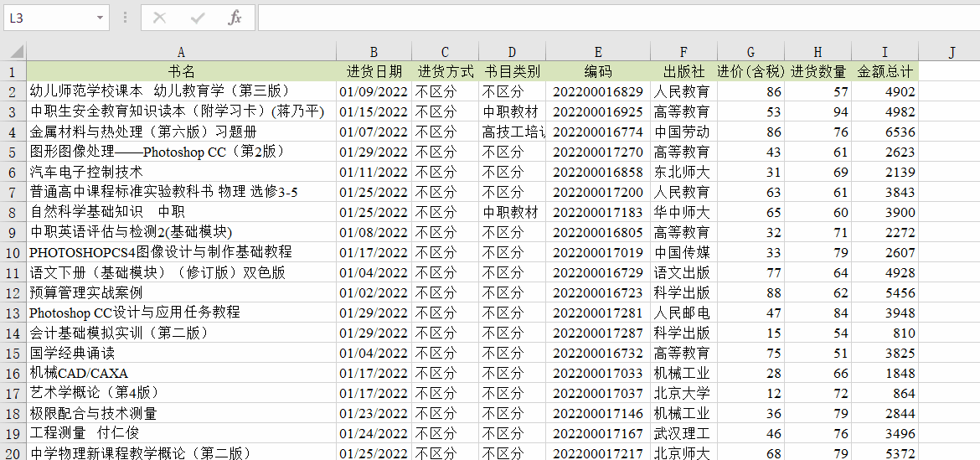980x460 pixels.
Task: Click the header cell 书名
Action: (181, 71)
